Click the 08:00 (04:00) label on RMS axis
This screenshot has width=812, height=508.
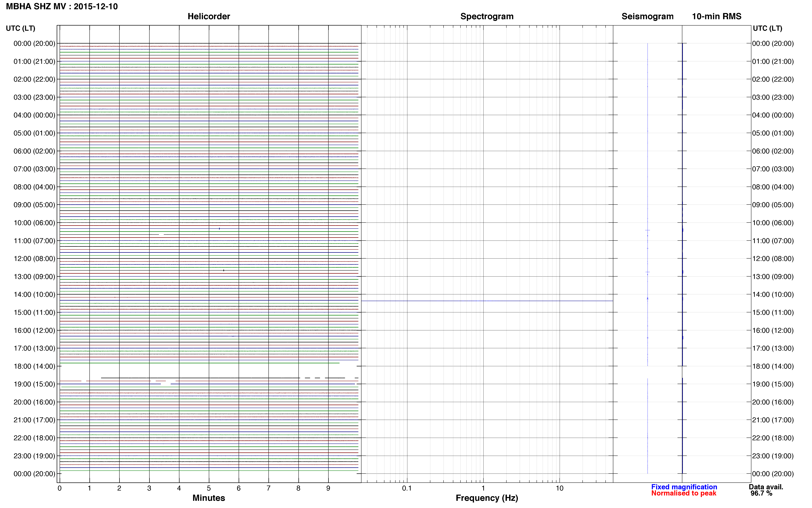point(773,187)
